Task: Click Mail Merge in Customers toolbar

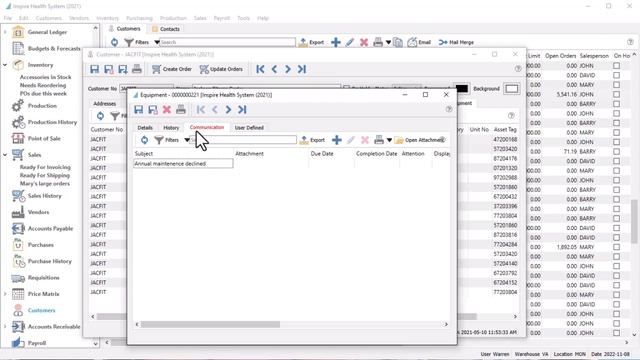Action: point(456,42)
